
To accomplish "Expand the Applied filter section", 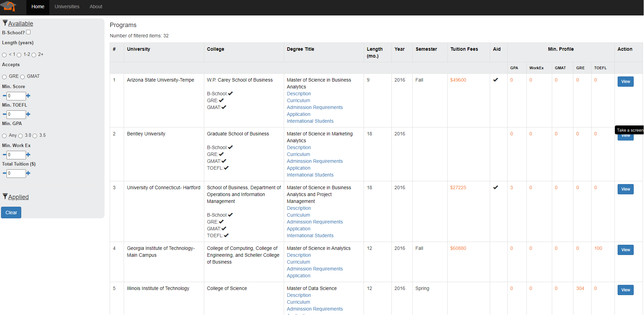I will point(18,197).
